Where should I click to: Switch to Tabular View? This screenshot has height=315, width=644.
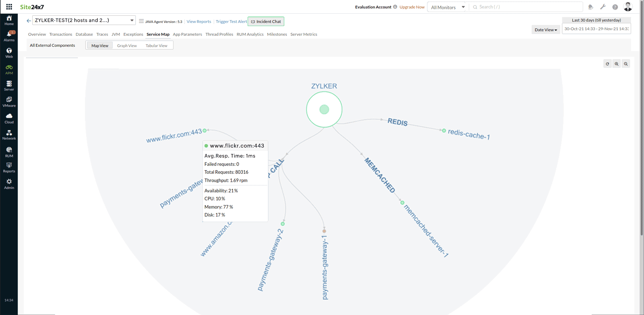(157, 45)
